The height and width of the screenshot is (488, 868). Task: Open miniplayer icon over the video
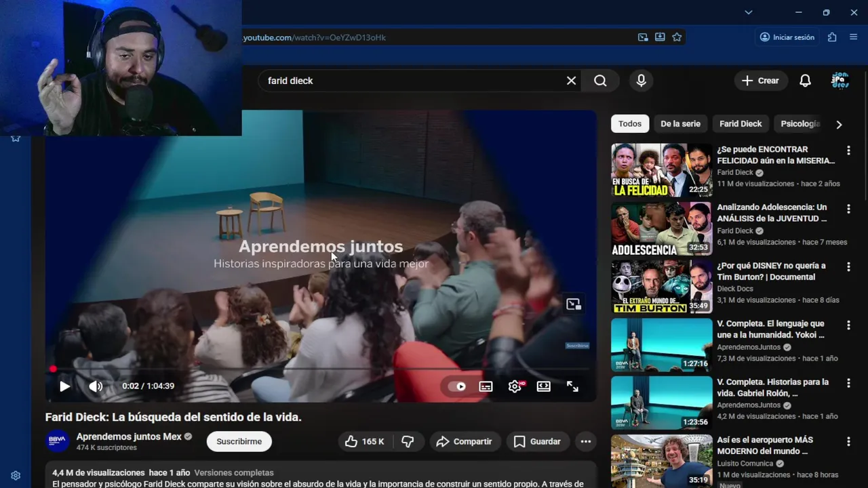[574, 304]
